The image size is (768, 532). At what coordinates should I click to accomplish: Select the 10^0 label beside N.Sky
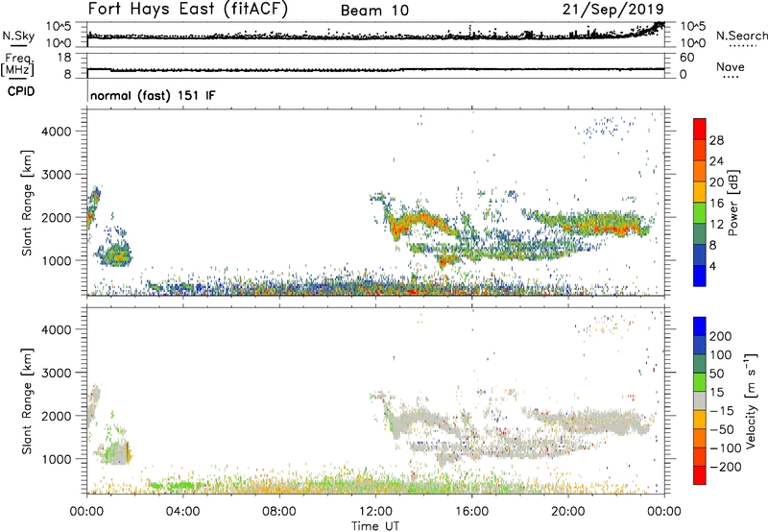pos(59,43)
